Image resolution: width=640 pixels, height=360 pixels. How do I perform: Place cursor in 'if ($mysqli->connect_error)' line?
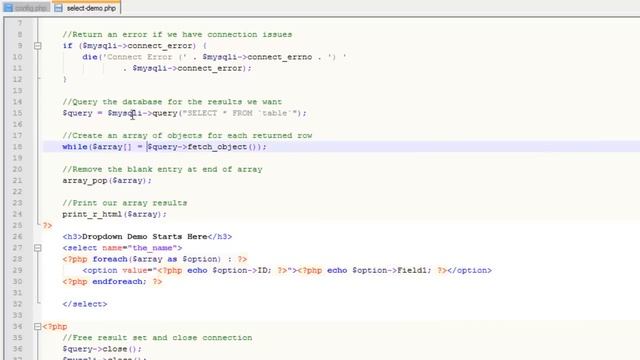[x=135, y=46]
